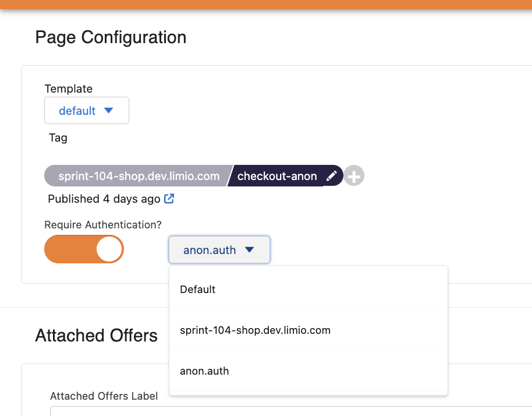
Task: Pick anon.auth option in the open list
Action: [204, 371]
